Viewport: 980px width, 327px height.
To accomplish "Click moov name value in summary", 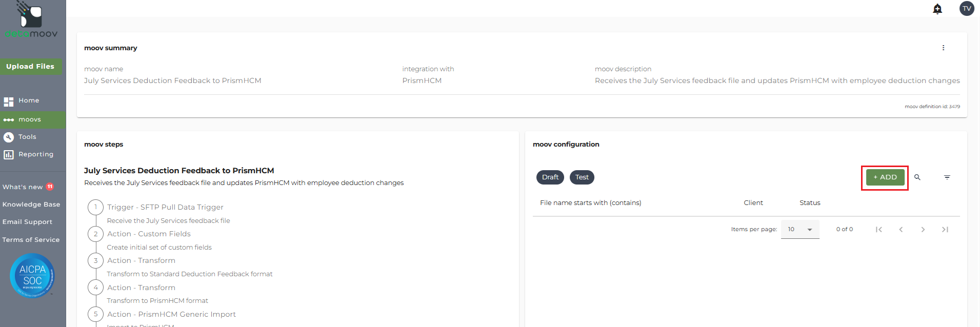I will pyautogui.click(x=173, y=80).
